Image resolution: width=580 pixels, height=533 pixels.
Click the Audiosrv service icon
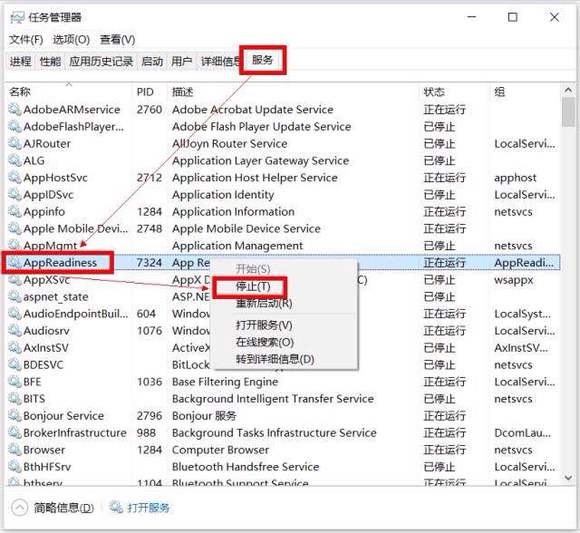[15, 331]
